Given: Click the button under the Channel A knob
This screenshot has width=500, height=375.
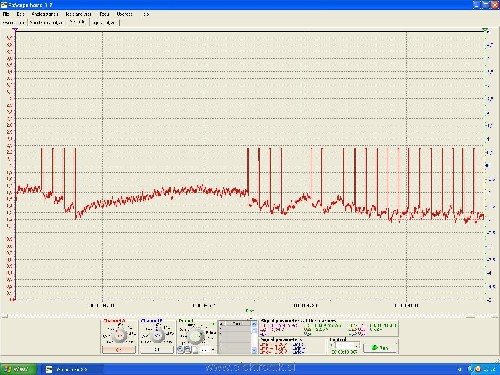Looking at the screenshot, I should click(119, 349).
